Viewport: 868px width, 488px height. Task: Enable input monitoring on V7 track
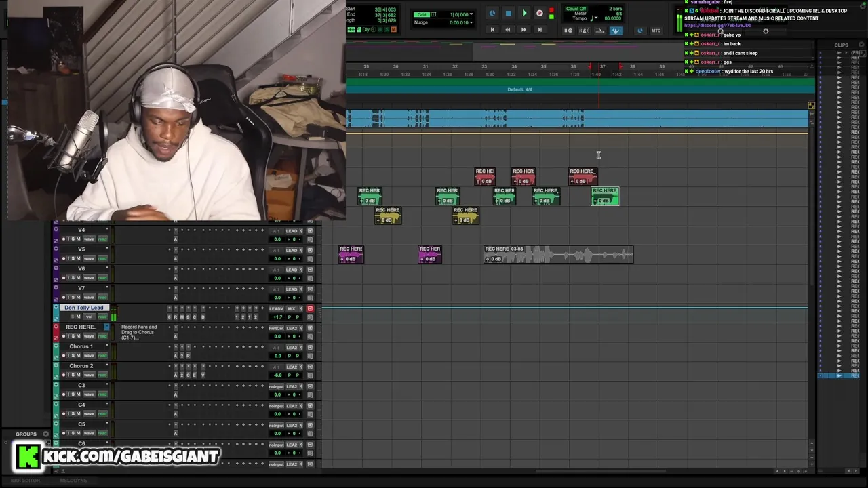[68, 298]
